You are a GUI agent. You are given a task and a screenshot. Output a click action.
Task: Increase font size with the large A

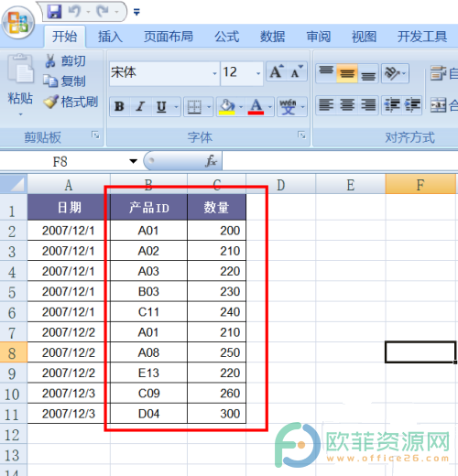(277, 72)
